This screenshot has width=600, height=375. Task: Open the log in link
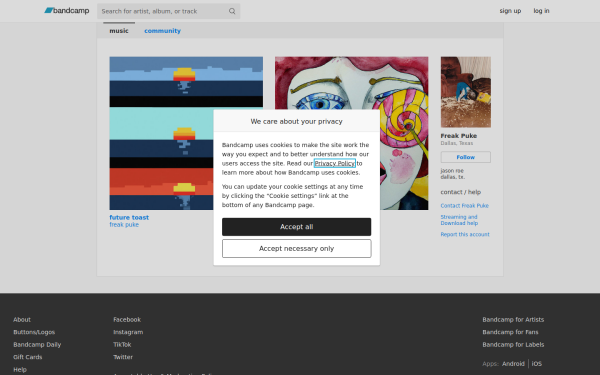(x=541, y=11)
